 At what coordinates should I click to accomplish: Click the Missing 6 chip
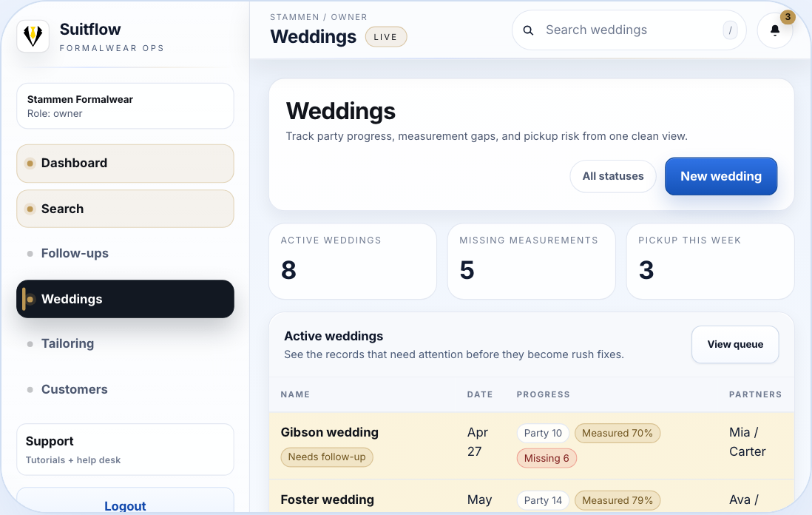click(547, 458)
